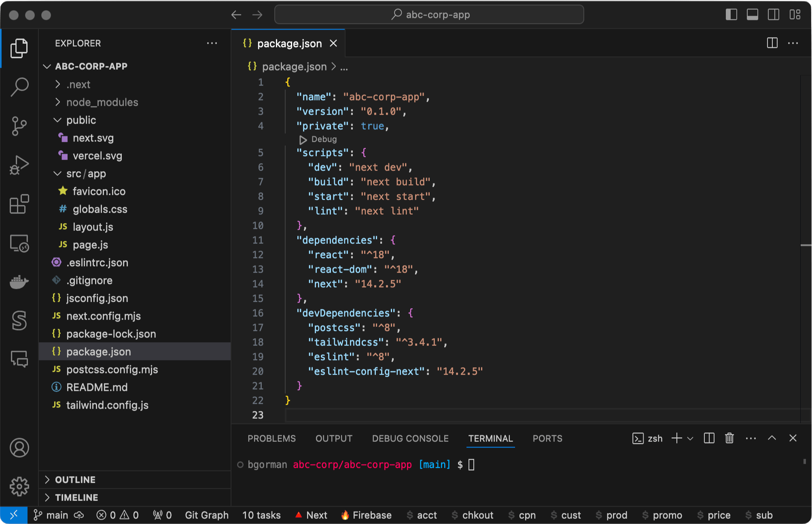Click the prod status bar item
The height and width of the screenshot is (524, 812).
[611, 515]
